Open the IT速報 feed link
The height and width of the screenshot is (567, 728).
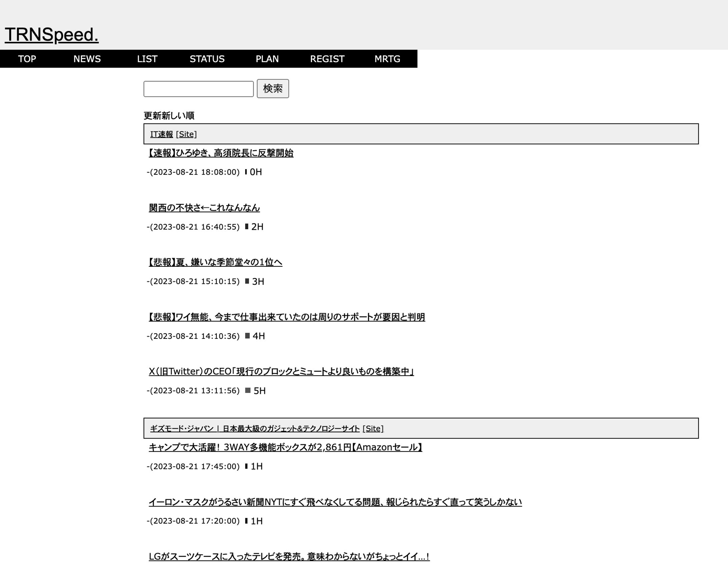161,134
